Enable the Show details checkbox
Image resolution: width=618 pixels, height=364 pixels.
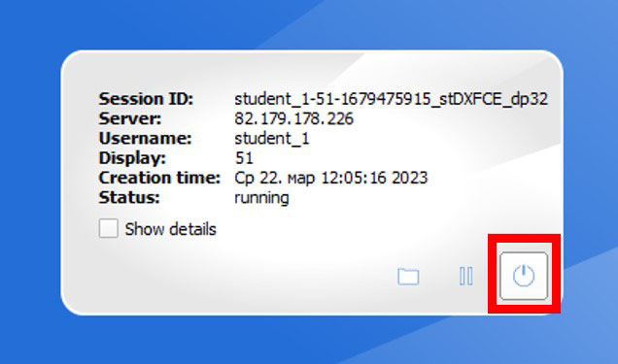108,229
